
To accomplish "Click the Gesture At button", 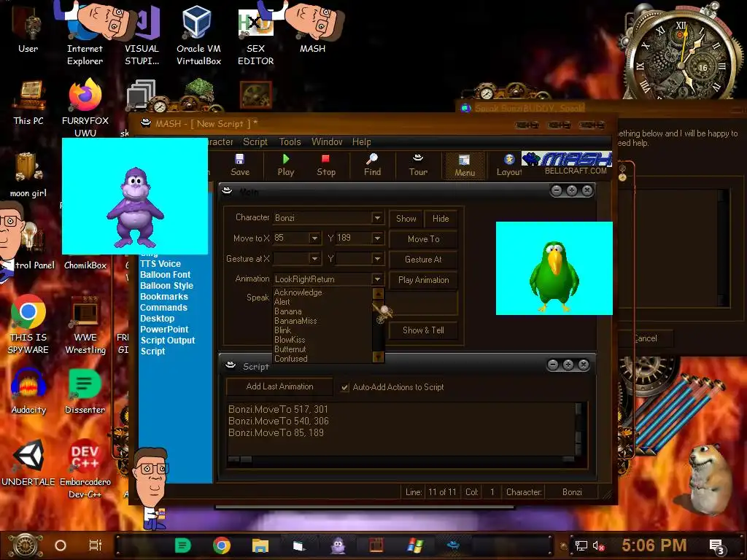I will [x=424, y=260].
